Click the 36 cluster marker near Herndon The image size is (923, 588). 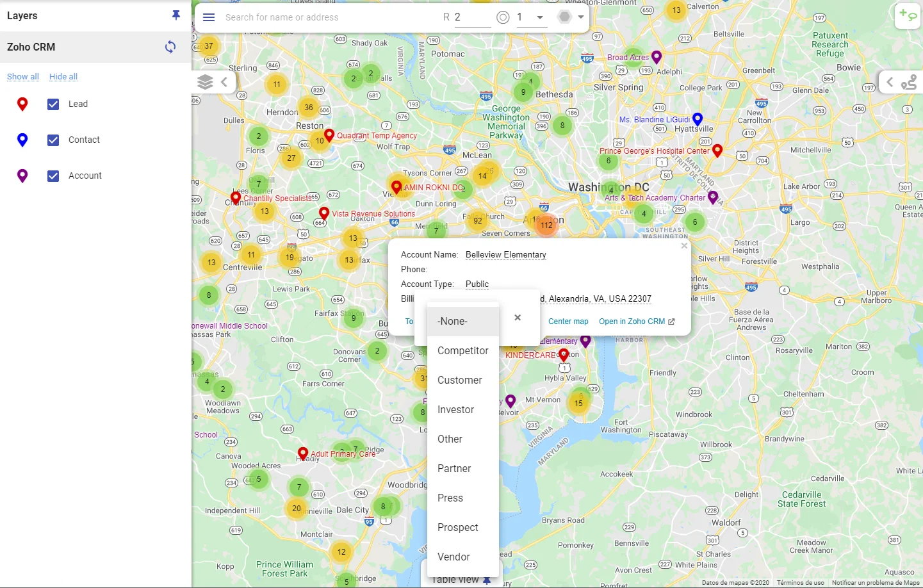coord(309,108)
